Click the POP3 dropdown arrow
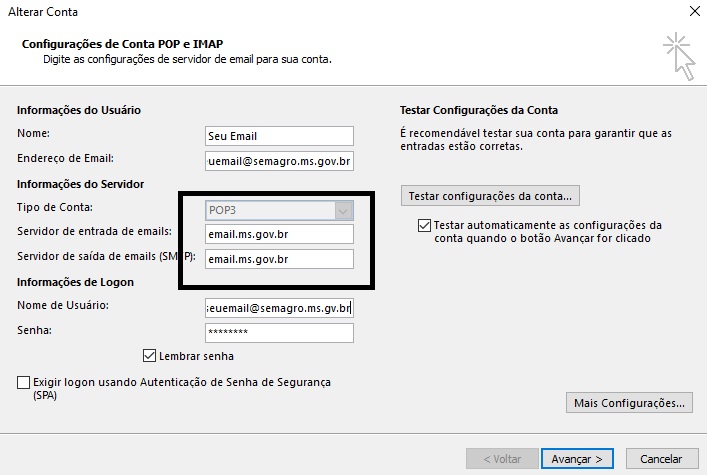The image size is (707, 475). pos(344,210)
